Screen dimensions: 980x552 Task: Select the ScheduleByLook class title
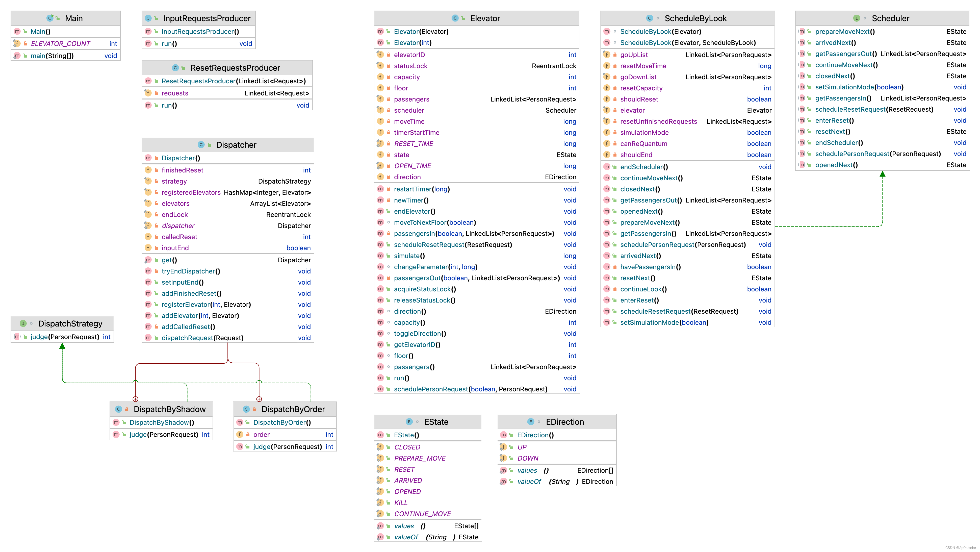coord(695,18)
